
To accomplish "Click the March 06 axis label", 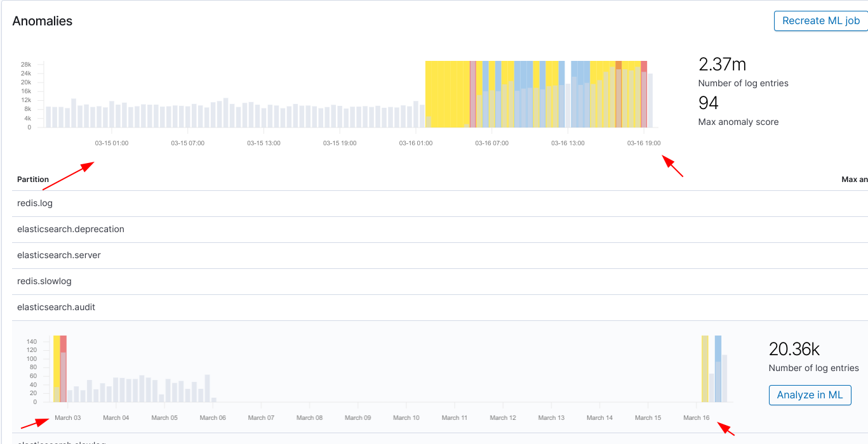I will pos(213,418).
